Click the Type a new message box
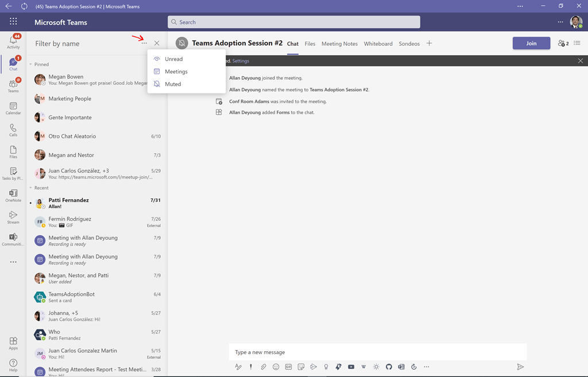This screenshot has height=377, width=588. [x=378, y=352]
